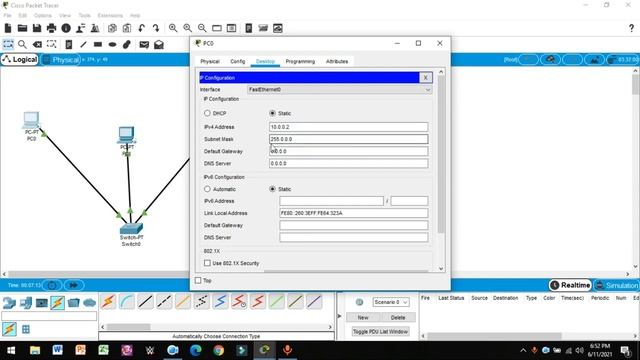The height and width of the screenshot is (360, 640).
Task: Click the Subnet Mask input field
Action: (349, 139)
